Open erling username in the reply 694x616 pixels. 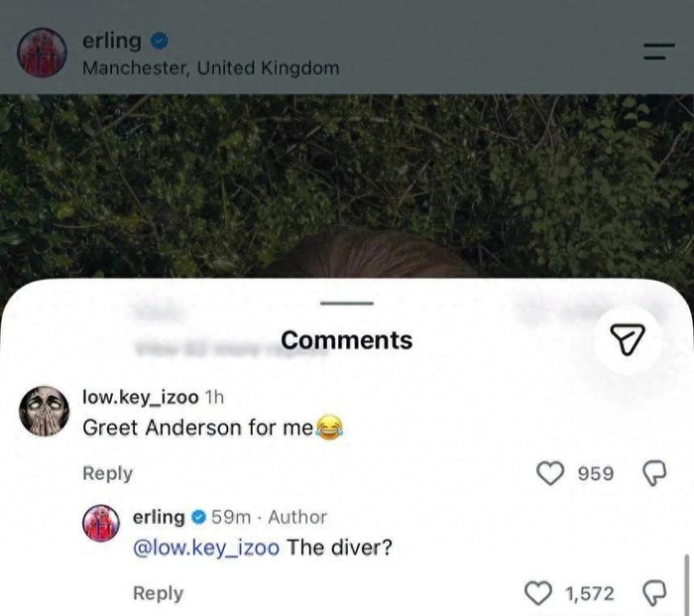(x=159, y=517)
